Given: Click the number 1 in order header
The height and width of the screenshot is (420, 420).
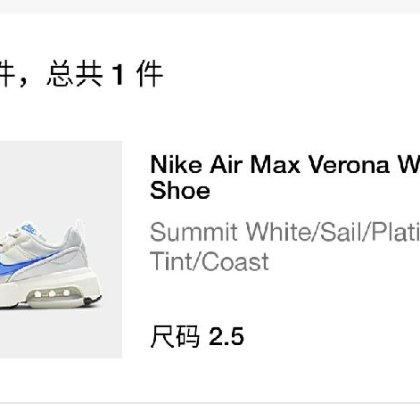Looking at the screenshot, I should pyautogui.click(x=118, y=74).
